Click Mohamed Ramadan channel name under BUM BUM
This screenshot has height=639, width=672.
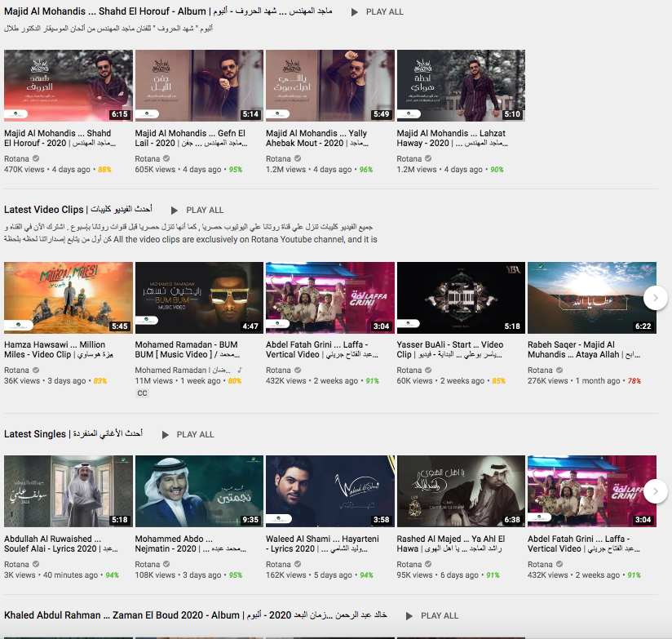click(x=183, y=371)
